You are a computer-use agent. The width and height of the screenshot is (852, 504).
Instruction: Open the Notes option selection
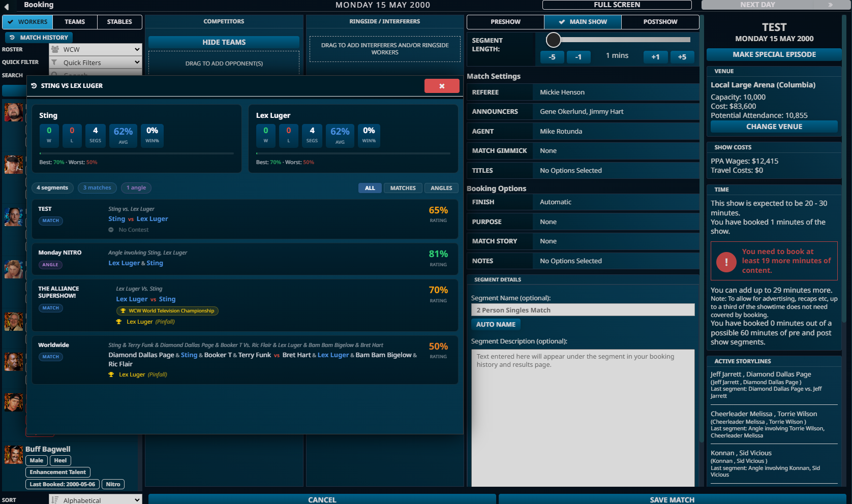click(616, 261)
